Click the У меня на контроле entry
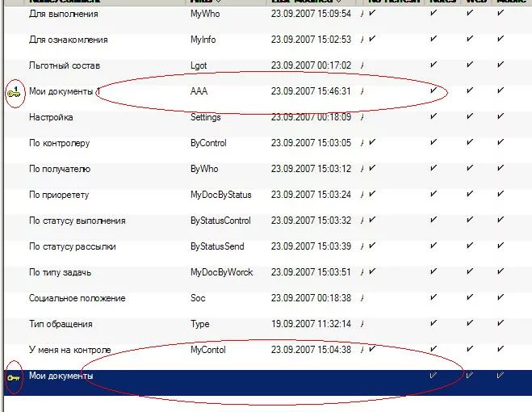Screen dimensions: 532x412 (x=70, y=350)
